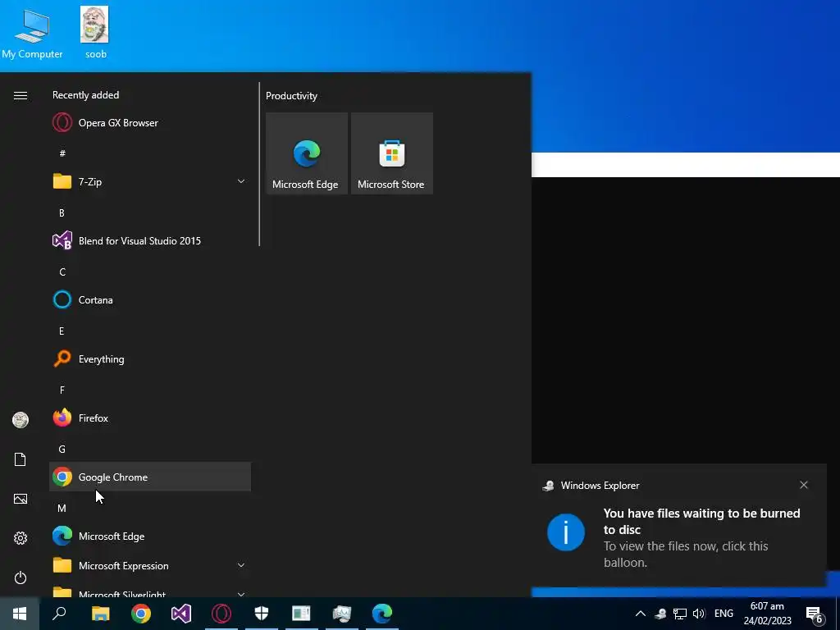Switch to Opera GX on the taskbar
The width and height of the screenshot is (840, 630).
(221, 614)
